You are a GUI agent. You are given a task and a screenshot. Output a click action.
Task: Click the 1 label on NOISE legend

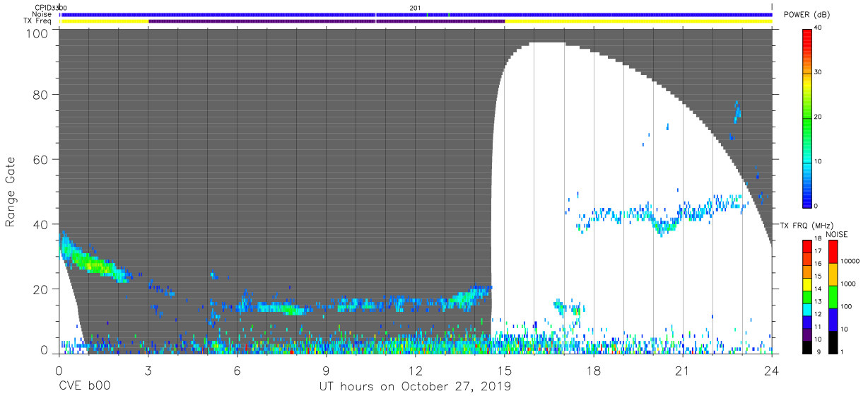pos(843,351)
